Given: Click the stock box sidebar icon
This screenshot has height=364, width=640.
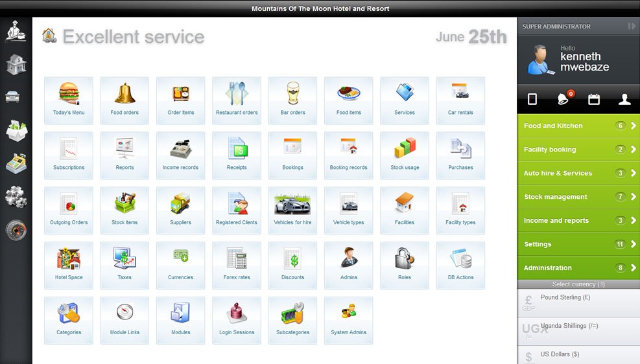Looking at the screenshot, I should [x=16, y=130].
